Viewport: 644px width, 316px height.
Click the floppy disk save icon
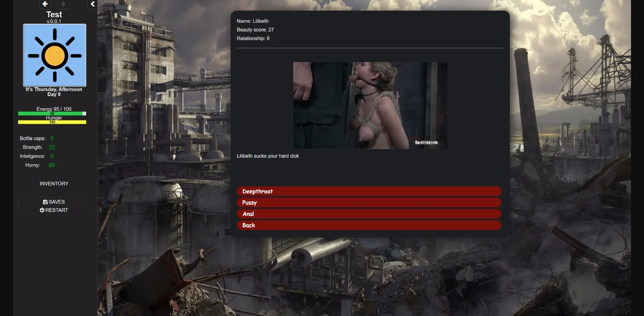coord(44,201)
